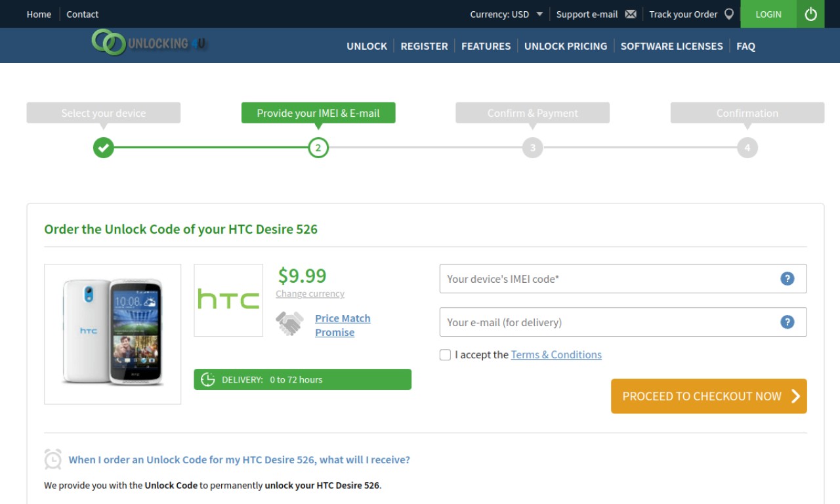Click the step 4 circle in progress bar
Image resolution: width=840 pixels, height=504 pixels.
click(747, 148)
